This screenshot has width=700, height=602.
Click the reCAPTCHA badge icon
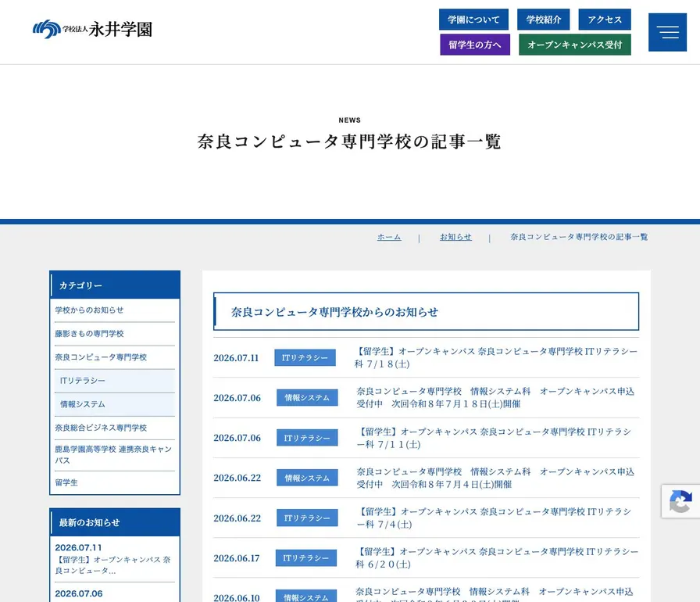680,501
